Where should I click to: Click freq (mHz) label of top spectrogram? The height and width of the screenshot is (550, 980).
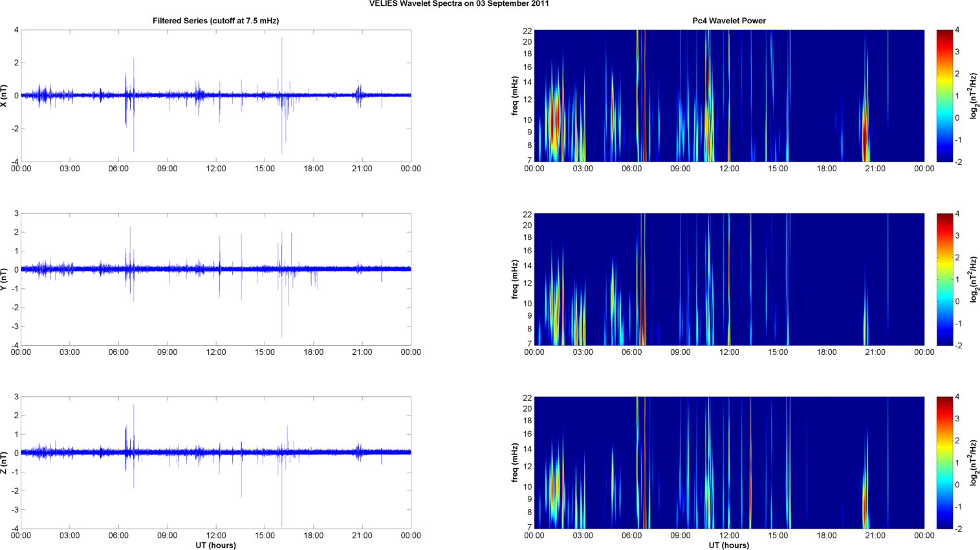(515, 96)
